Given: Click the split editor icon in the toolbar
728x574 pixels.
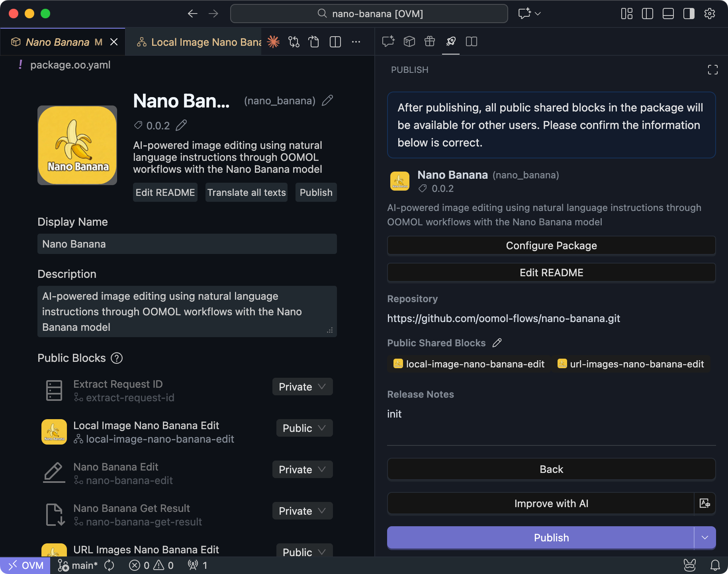Looking at the screenshot, I should pyautogui.click(x=335, y=42).
